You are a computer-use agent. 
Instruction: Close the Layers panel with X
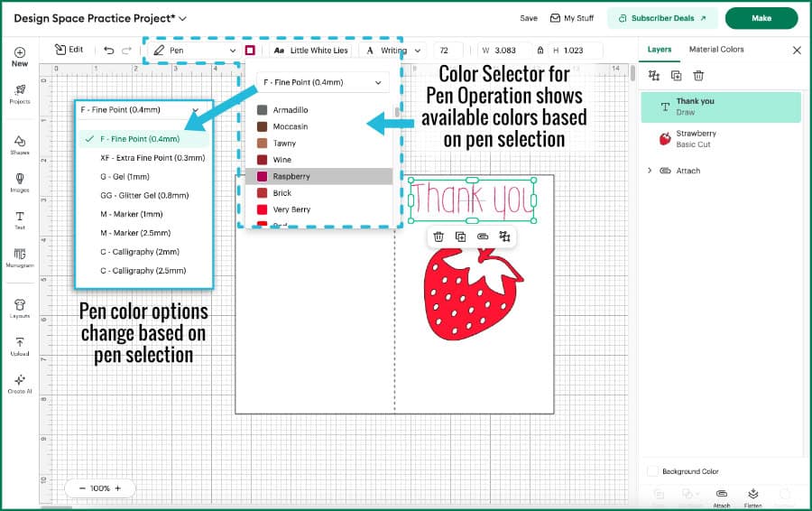point(797,51)
